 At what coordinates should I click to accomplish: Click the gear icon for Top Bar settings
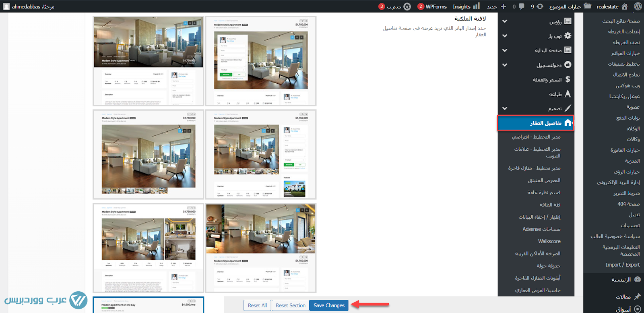pyautogui.click(x=568, y=36)
